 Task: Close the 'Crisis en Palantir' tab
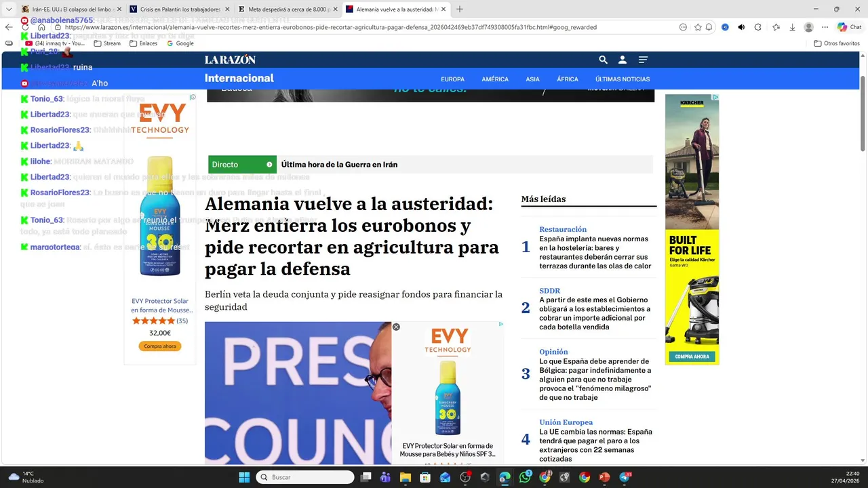(226, 9)
